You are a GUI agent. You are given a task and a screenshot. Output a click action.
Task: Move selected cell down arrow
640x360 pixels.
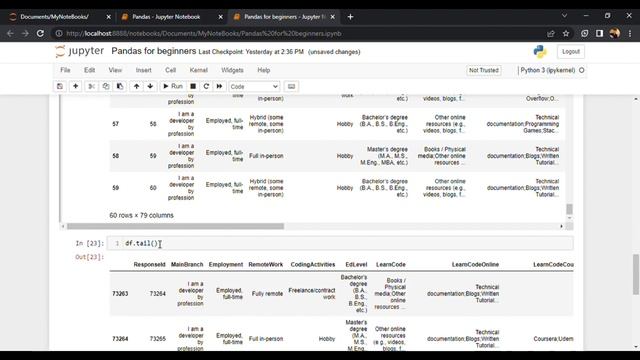(x=150, y=87)
